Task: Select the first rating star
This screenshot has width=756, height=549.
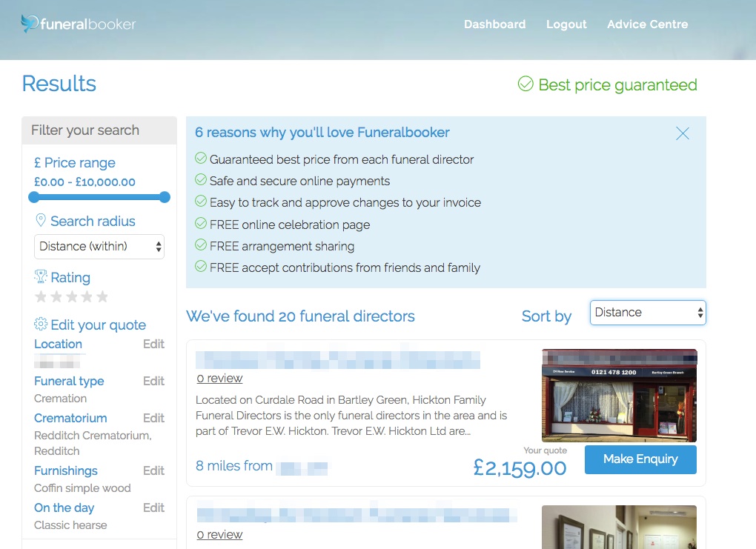Action: coord(41,296)
